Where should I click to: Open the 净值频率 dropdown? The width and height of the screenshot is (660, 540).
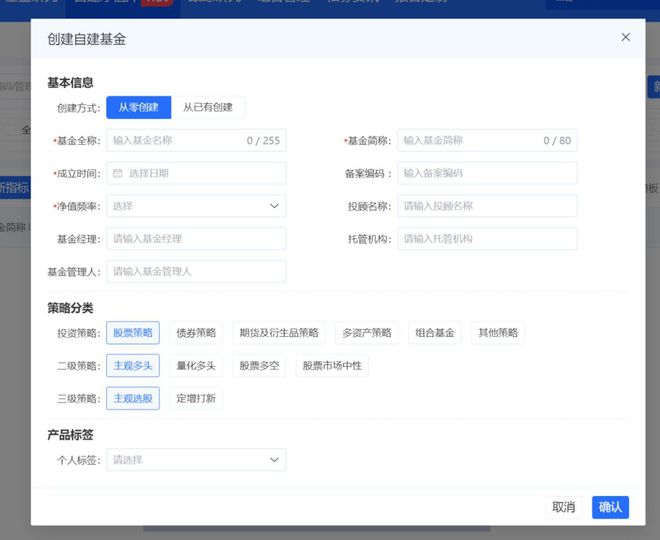pyautogui.click(x=196, y=206)
